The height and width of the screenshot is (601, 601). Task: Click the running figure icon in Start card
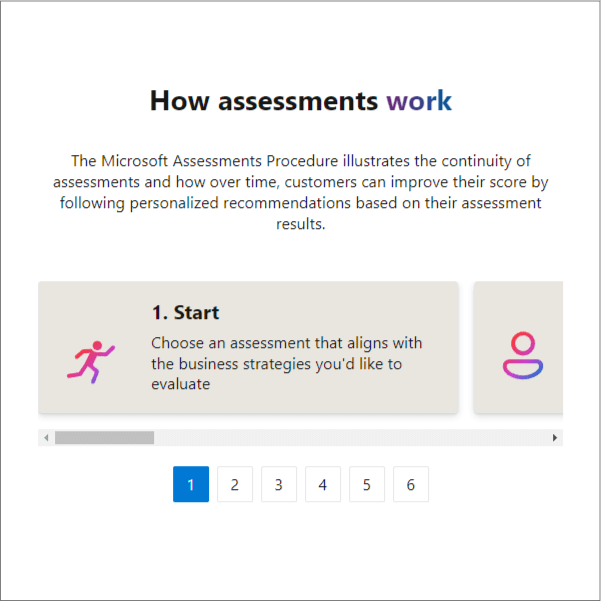[91, 362]
